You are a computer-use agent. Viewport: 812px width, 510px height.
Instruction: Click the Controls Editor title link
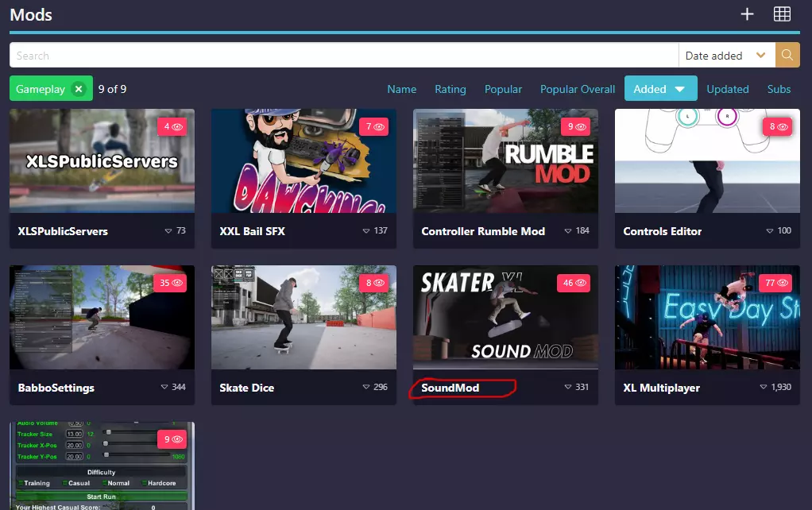tap(663, 231)
